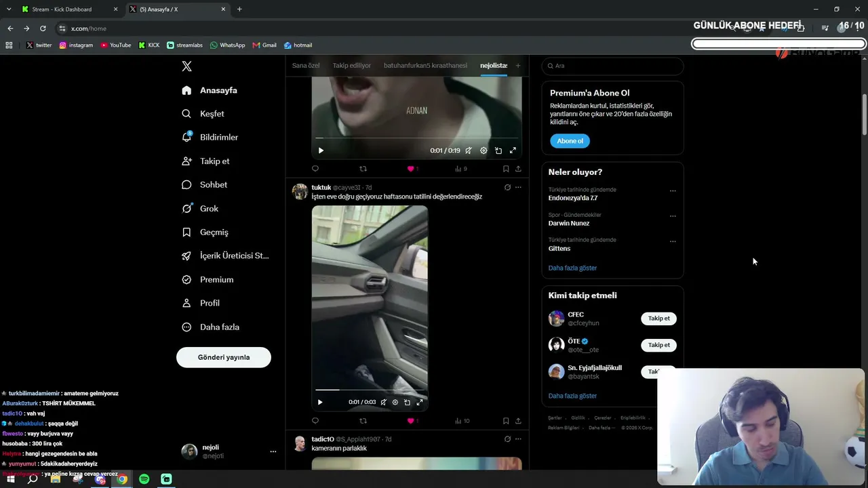Open settings gear on tuktuk video
Screen dimensions: 868x488
click(395, 402)
